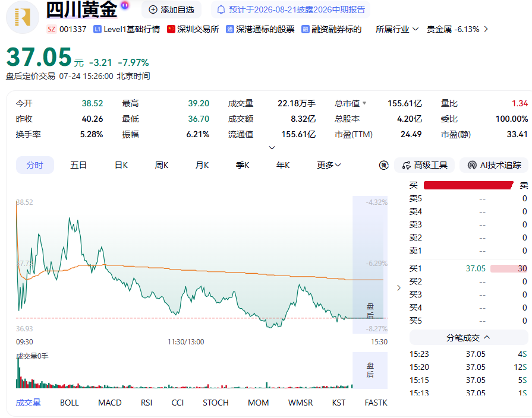Switch to the 五日 chart tab
The width and height of the screenshot is (532, 418).
tap(78, 165)
